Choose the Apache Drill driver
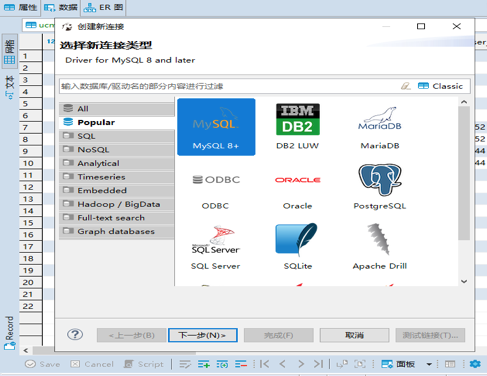This screenshot has width=487, height=376. coord(380,247)
